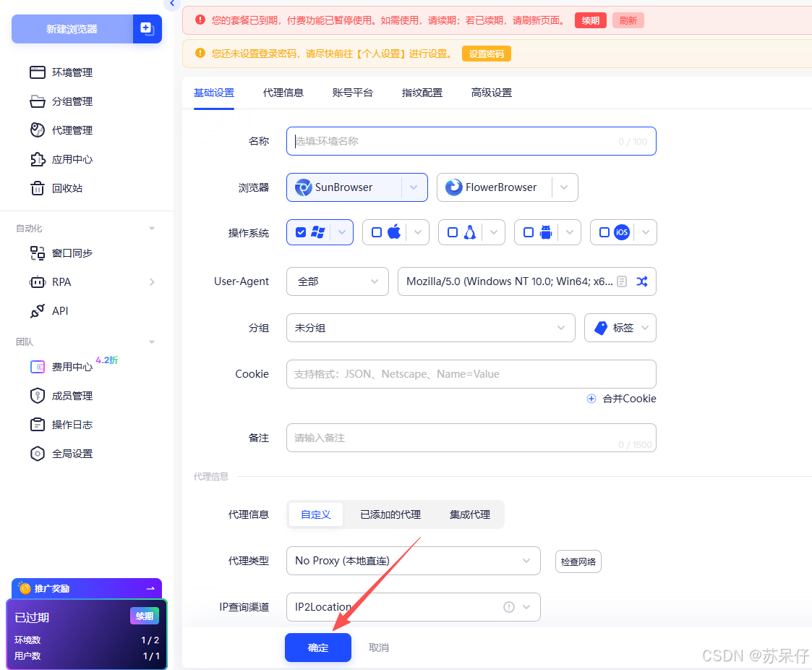
Task: Click the 推广奖励 arrow banner
Action: coord(87,588)
